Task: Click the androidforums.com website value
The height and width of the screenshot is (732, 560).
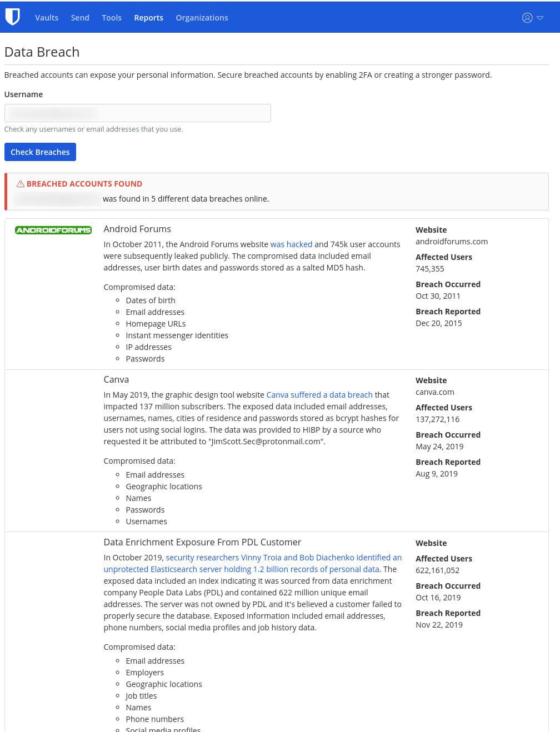Action: click(452, 242)
